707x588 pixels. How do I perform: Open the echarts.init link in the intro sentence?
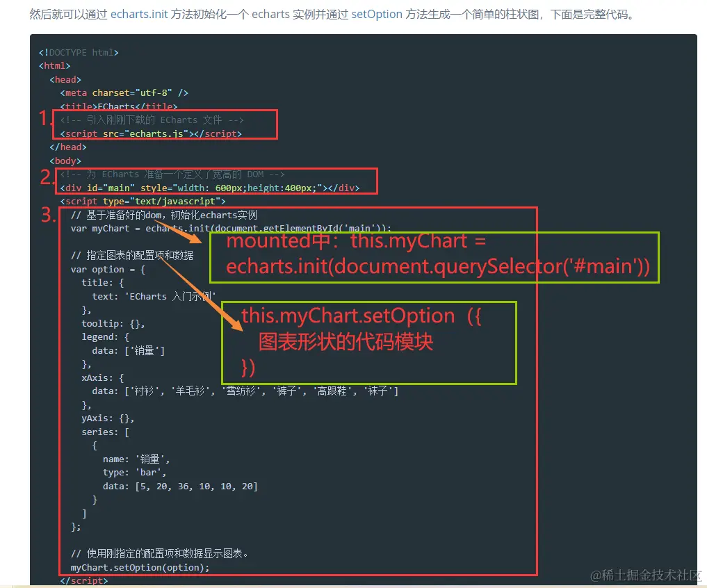click(139, 15)
